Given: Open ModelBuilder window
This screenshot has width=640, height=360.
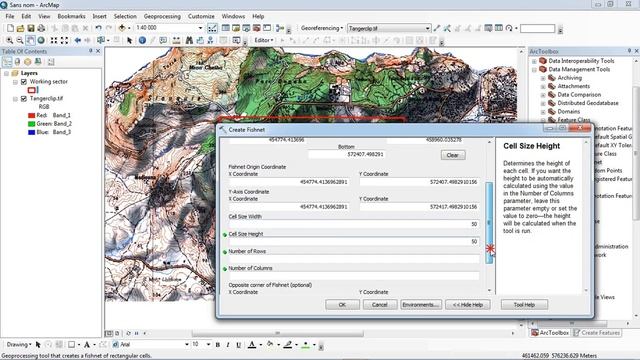Looking at the screenshot, I should click(x=280, y=28).
